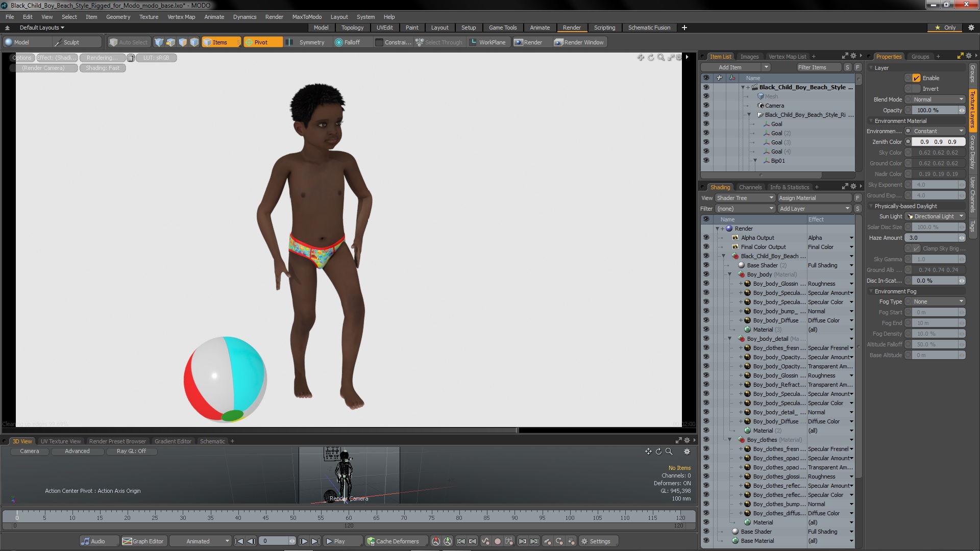Open Environment type Constant dropdown

tap(938, 131)
